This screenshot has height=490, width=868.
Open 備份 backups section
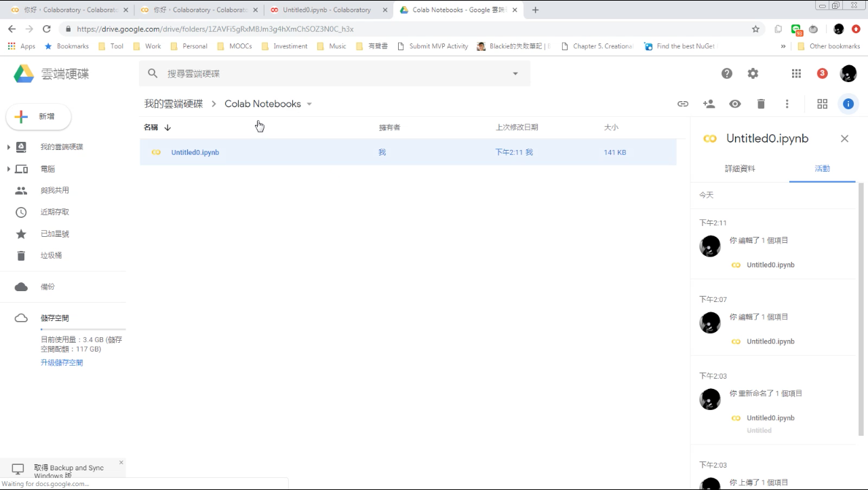(47, 287)
